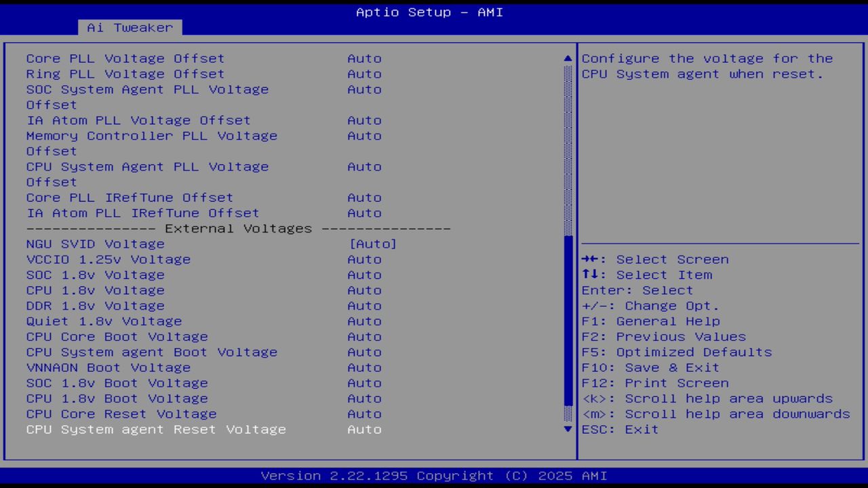
Task: Select the VNNAON Boot Voltage setting
Action: point(108,367)
